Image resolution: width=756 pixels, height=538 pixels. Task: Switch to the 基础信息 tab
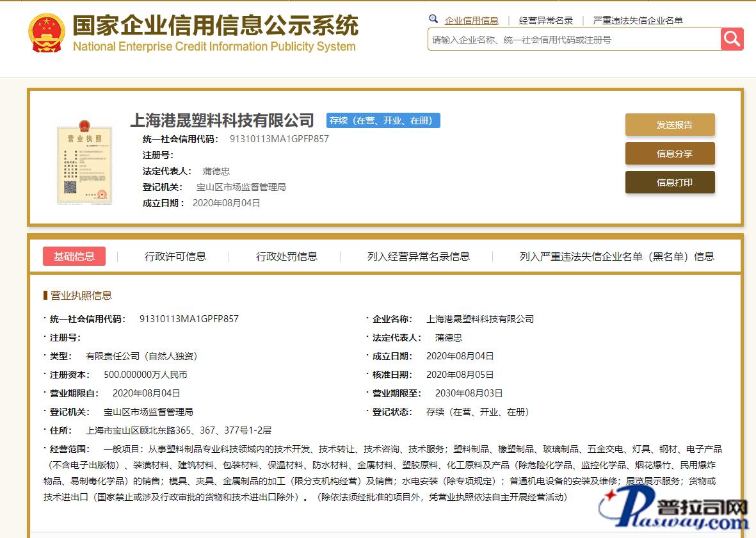coord(74,256)
